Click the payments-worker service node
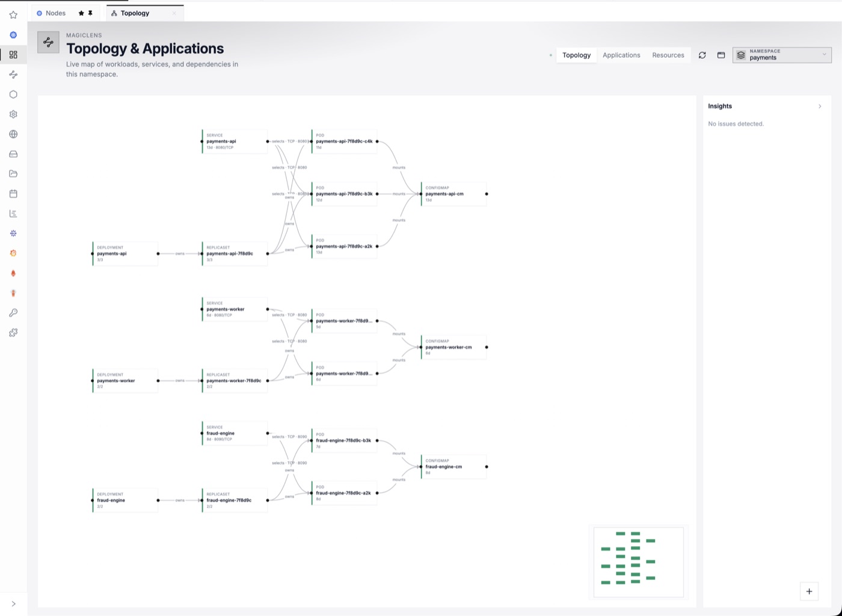Viewport: 842px width, 616px height. pyautogui.click(x=235, y=309)
